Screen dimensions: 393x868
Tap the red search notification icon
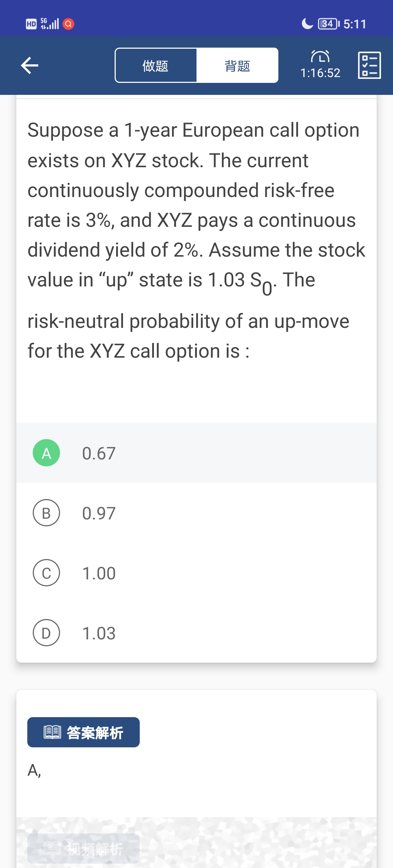click(68, 24)
